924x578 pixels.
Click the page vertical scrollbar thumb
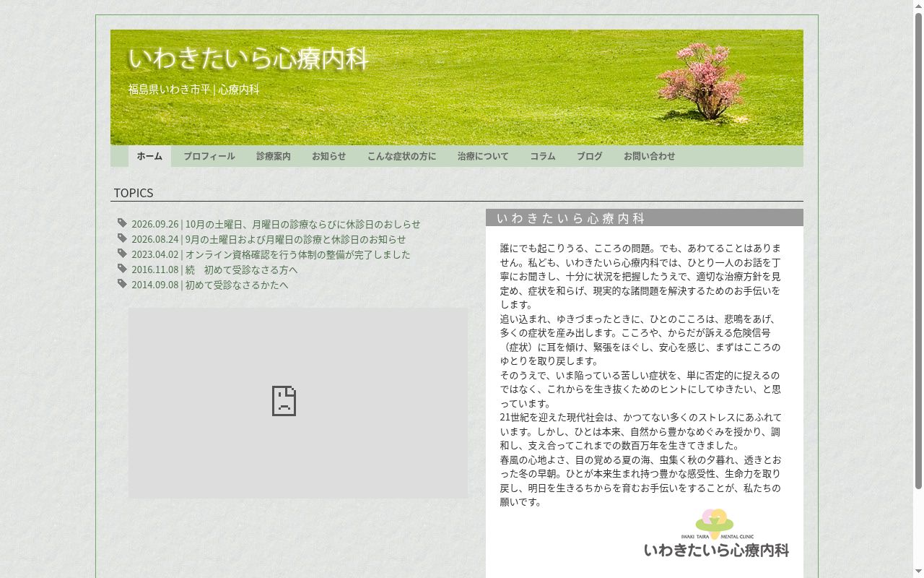(918, 249)
